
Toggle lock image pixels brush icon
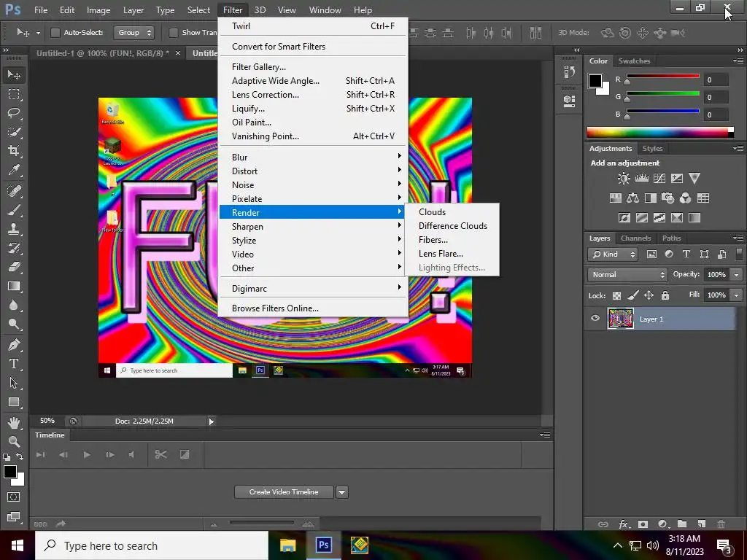click(x=632, y=296)
